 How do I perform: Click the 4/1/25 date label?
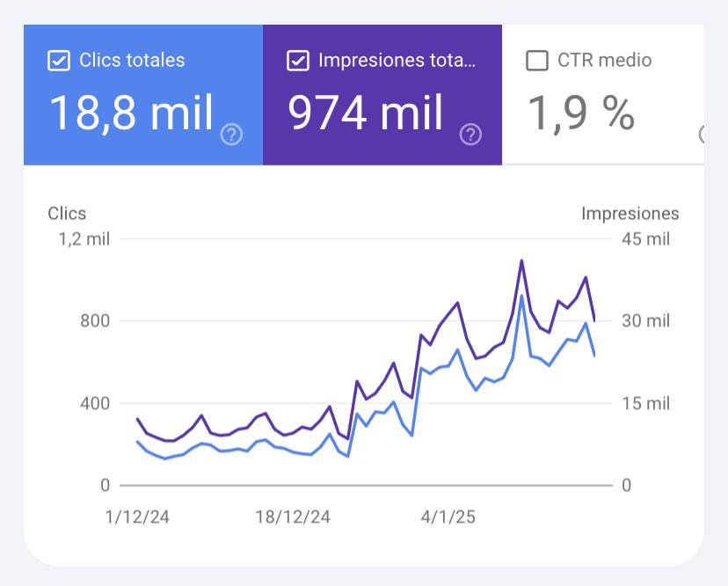447,516
